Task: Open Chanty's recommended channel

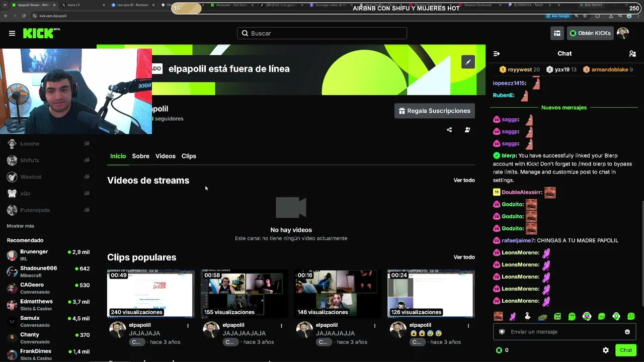Action: (48, 338)
